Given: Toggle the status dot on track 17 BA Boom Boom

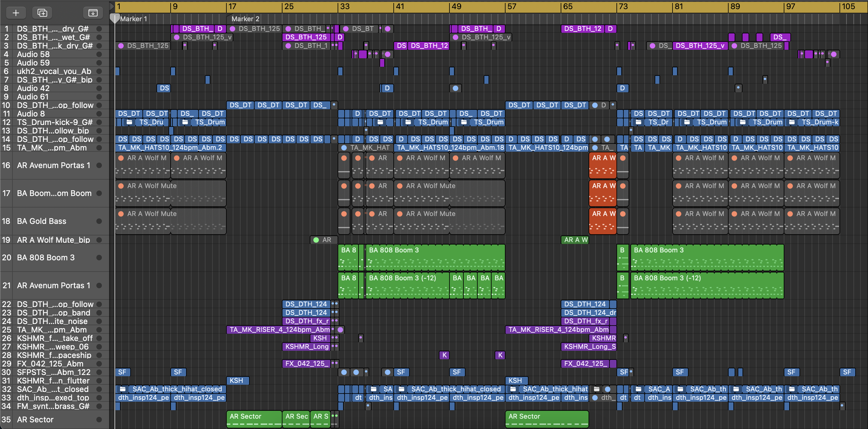Looking at the screenshot, I should [x=99, y=193].
